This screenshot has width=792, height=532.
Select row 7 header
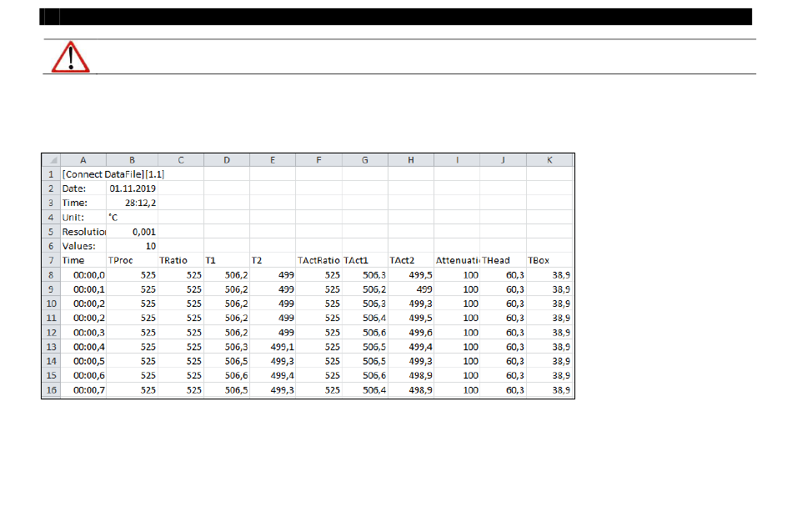coord(51,261)
